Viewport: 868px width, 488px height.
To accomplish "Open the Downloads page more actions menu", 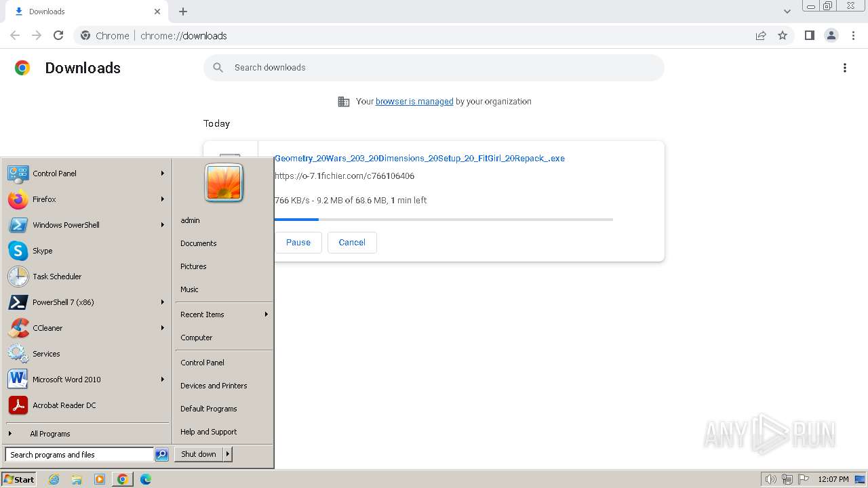I will 844,68.
